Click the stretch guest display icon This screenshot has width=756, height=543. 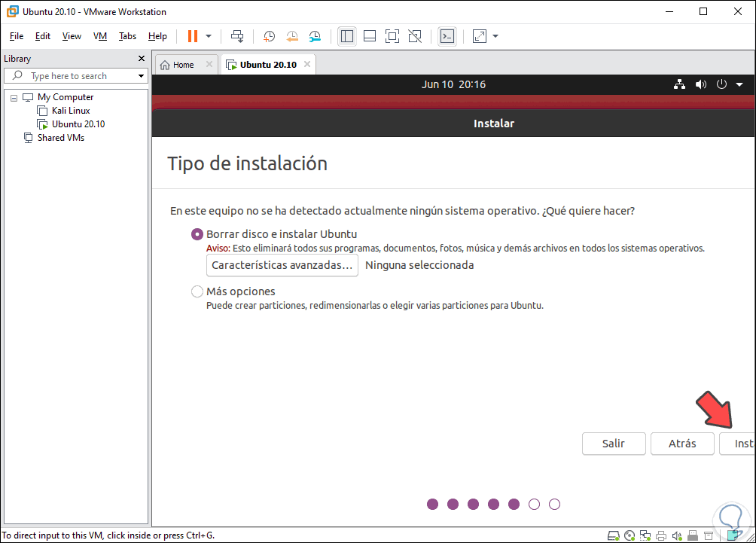pyautogui.click(x=479, y=36)
